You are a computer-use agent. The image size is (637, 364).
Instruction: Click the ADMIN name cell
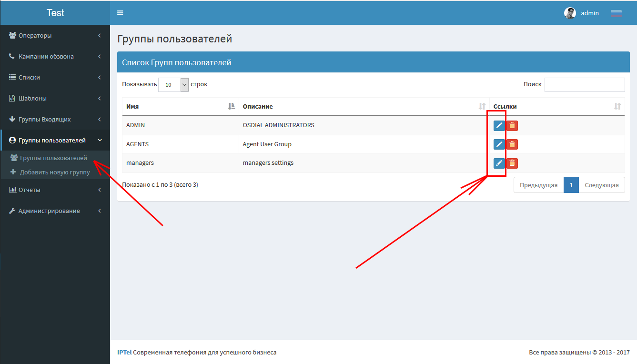pos(180,125)
